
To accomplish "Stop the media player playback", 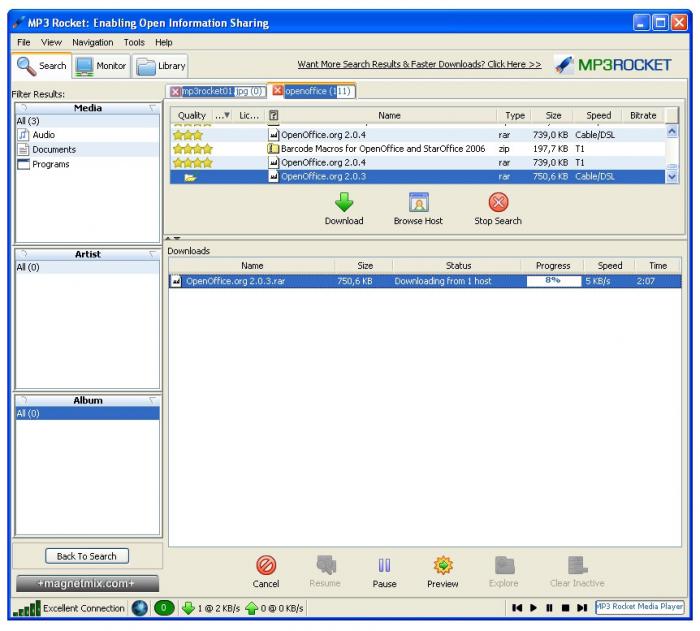I will coord(565,608).
